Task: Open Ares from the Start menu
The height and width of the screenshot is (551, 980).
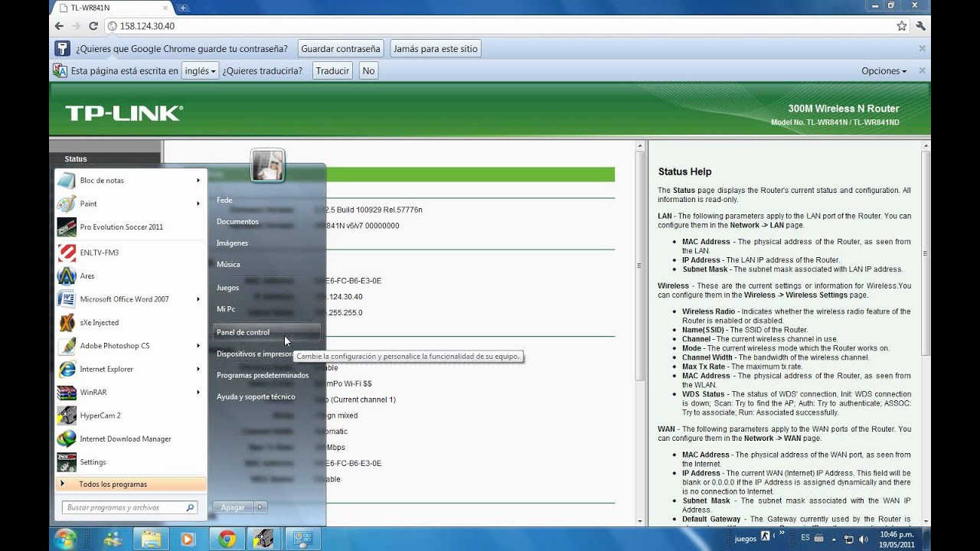Action: tap(130, 275)
